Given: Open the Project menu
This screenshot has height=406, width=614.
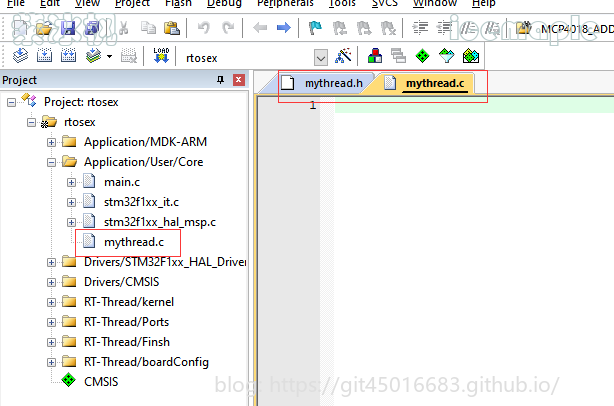Looking at the screenshot, I should (x=132, y=4).
